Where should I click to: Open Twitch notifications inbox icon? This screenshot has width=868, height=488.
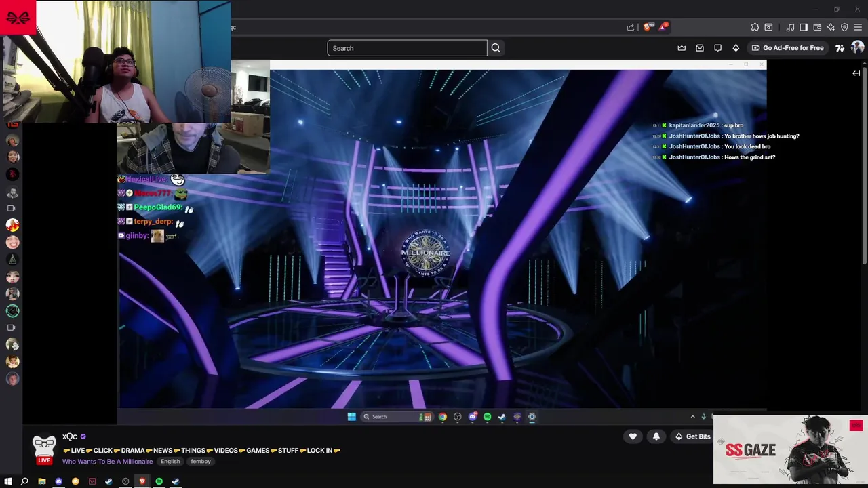tap(700, 48)
